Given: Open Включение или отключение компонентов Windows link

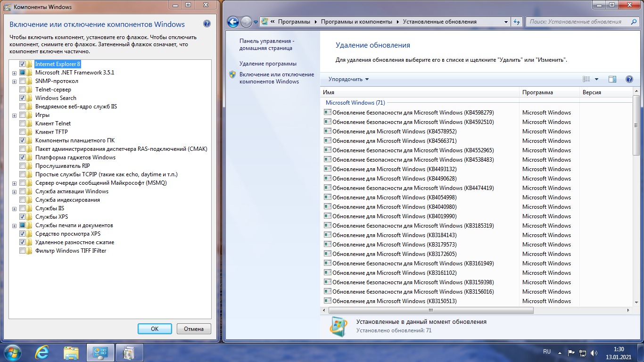Looking at the screenshot, I should click(276, 78).
